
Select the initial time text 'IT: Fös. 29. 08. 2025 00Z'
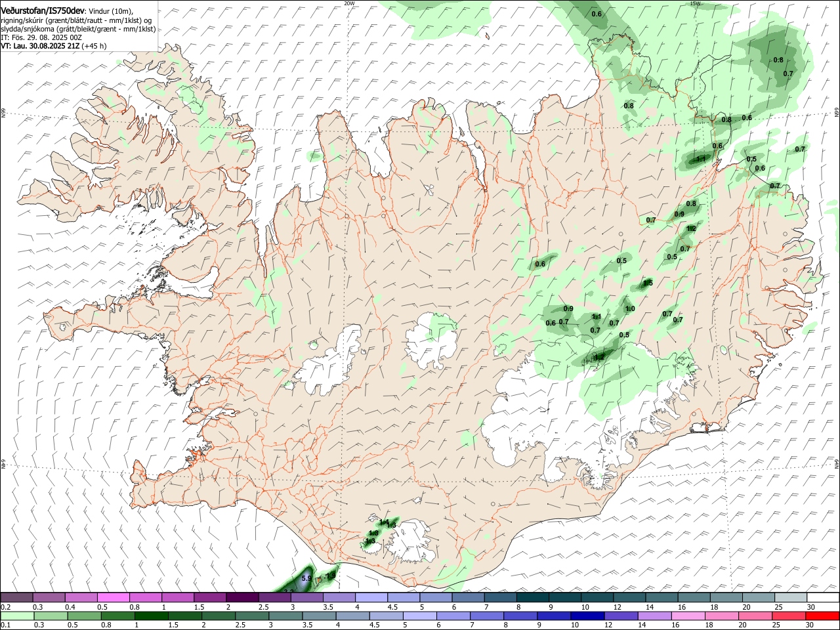[x=41, y=37]
